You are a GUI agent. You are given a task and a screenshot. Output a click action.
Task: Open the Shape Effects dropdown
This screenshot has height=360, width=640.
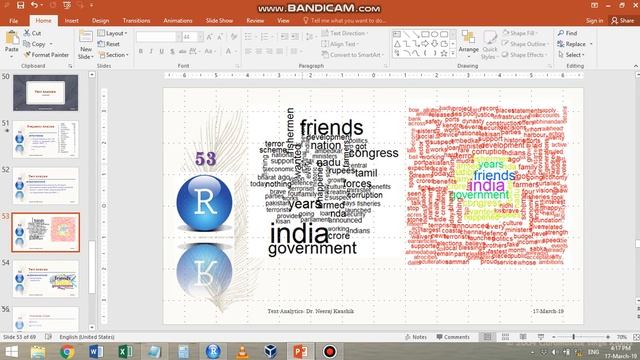pyautogui.click(x=525, y=55)
